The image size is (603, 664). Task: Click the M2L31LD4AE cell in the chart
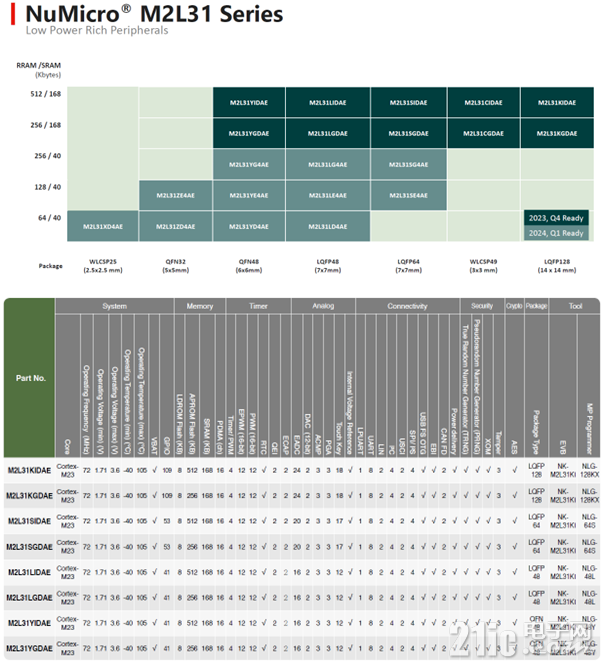(x=328, y=227)
